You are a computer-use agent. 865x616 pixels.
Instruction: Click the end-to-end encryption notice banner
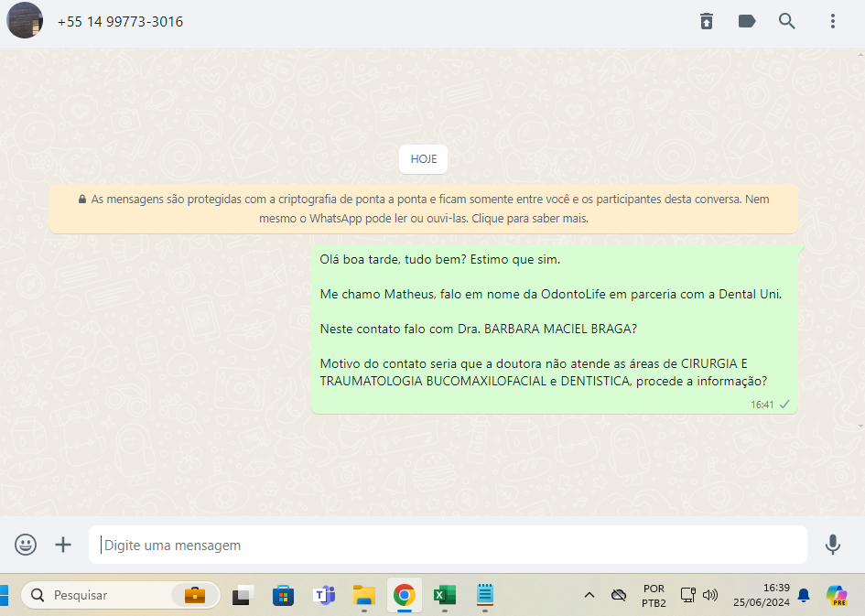pos(424,209)
